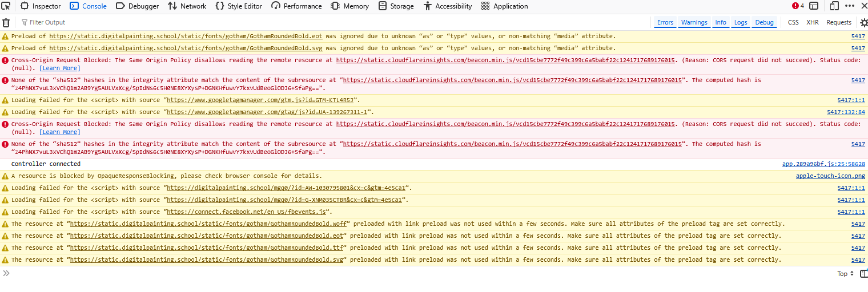Screen dimensions: 868x292
Task: Open app.289a96bf.js source location link
Action: pos(823,164)
